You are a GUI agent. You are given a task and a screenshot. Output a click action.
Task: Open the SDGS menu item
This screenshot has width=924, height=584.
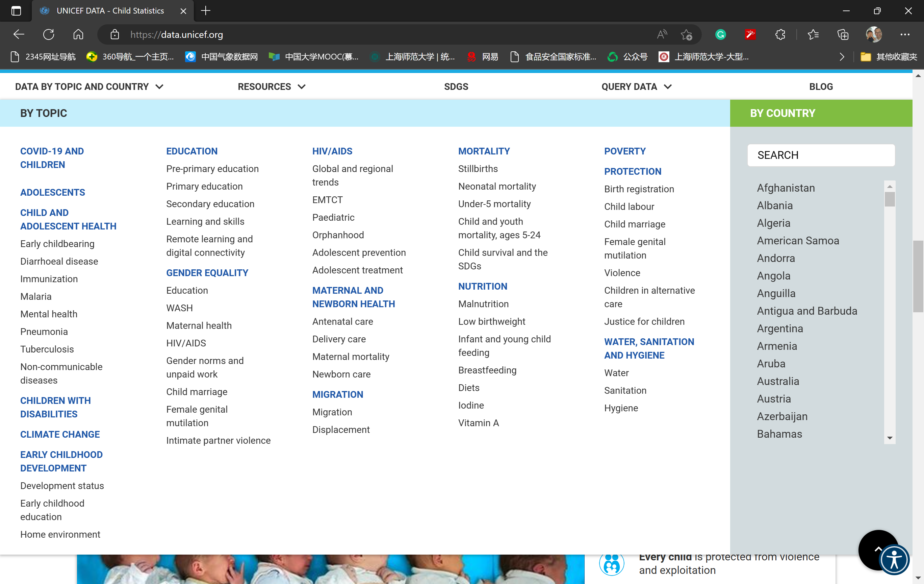pyautogui.click(x=456, y=87)
